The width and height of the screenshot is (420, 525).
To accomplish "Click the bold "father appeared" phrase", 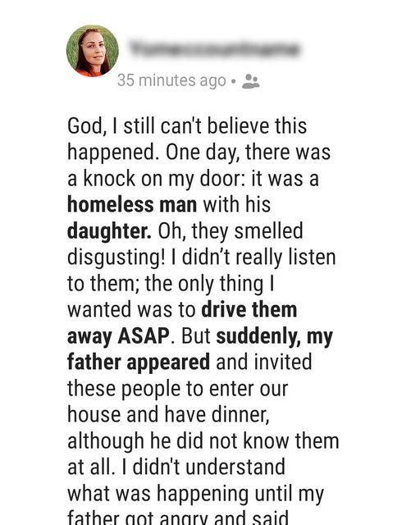I will [x=139, y=363].
